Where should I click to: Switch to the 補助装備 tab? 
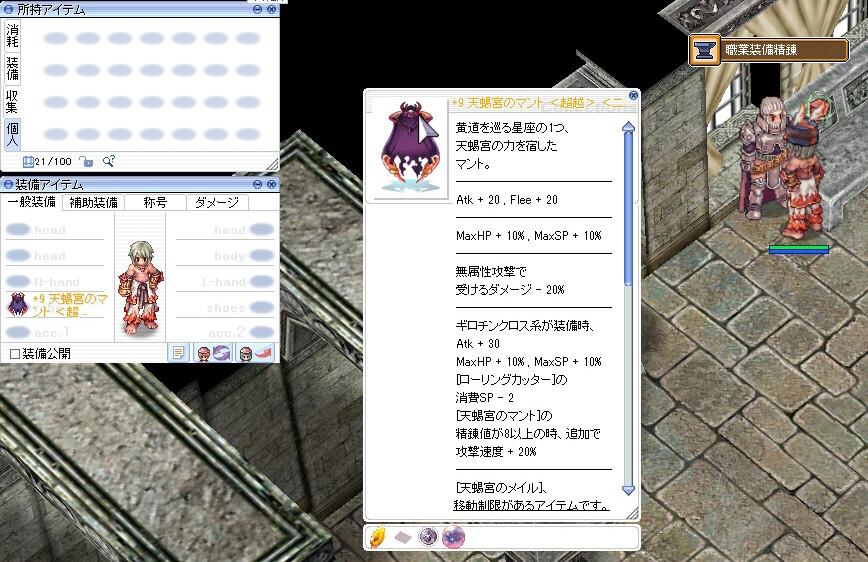pos(92,202)
